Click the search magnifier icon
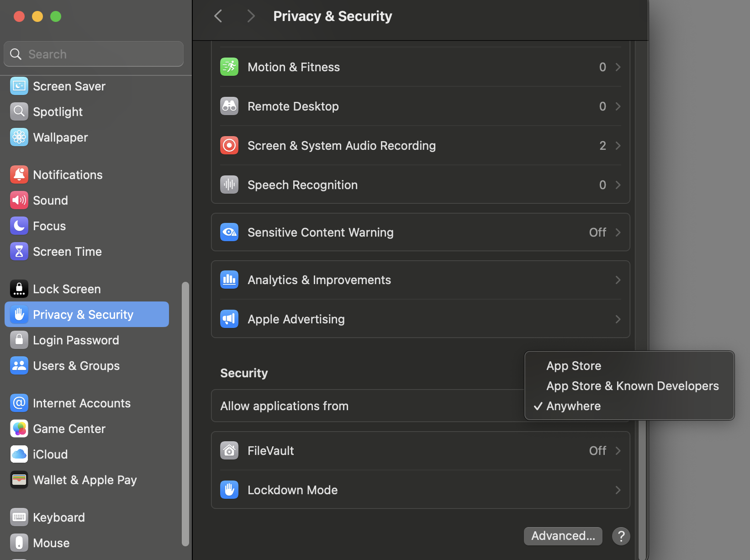750x560 pixels. click(x=16, y=54)
